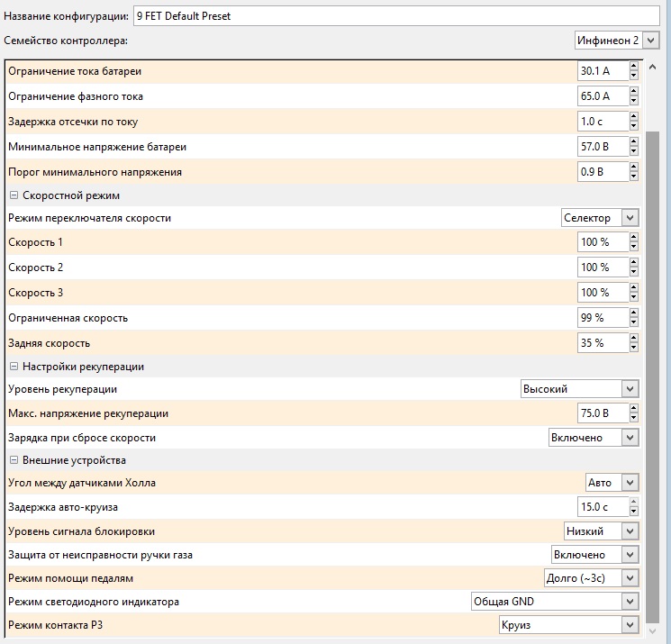The image size is (671, 644).
Task: Click the minimum battery voltage field
Action: pyautogui.click(x=602, y=146)
